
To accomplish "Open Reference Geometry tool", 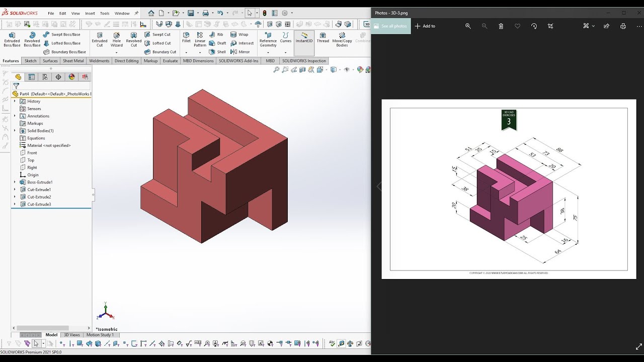I will coord(268,40).
